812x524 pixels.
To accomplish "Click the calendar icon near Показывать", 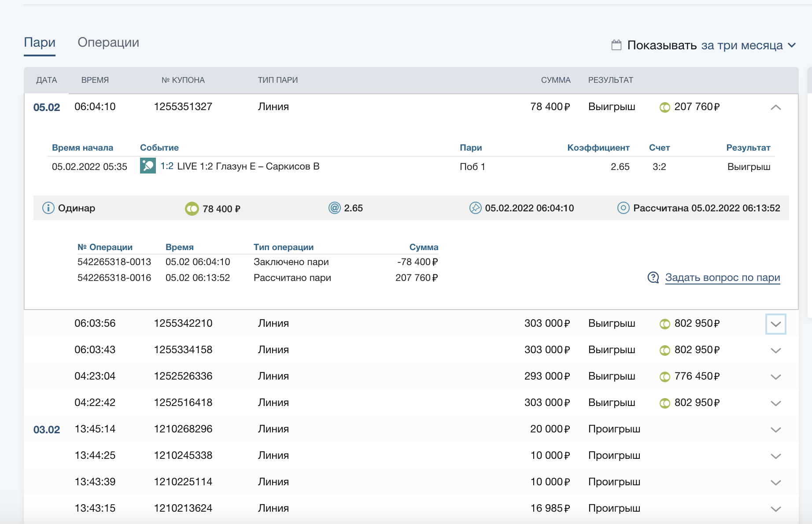I will [x=616, y=45].
